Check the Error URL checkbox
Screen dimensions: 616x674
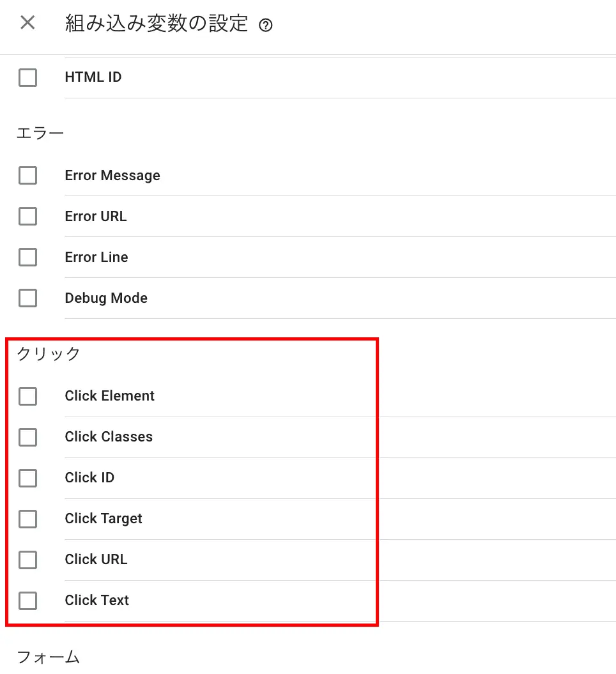point(27,216)
